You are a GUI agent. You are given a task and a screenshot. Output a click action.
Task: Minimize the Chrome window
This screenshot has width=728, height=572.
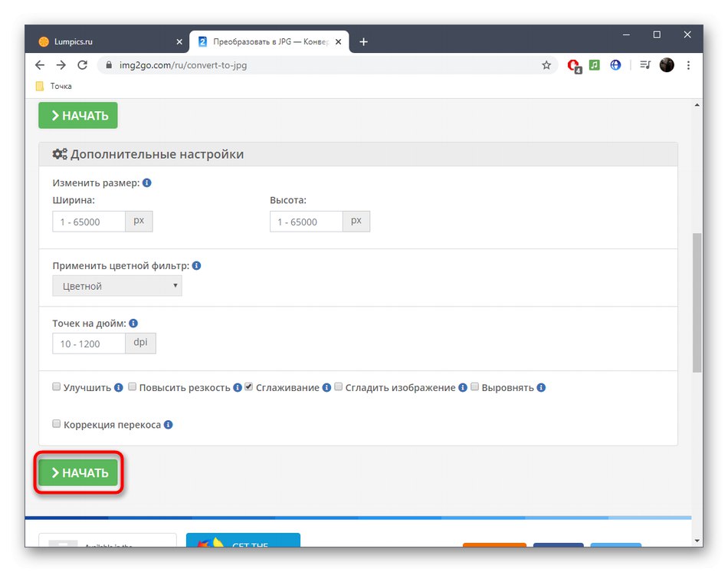pyautogui.click(x=626, y=35)
